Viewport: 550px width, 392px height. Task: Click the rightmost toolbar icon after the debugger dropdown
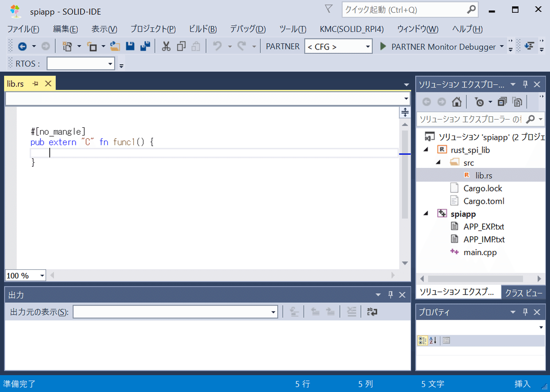click(530, 46)
